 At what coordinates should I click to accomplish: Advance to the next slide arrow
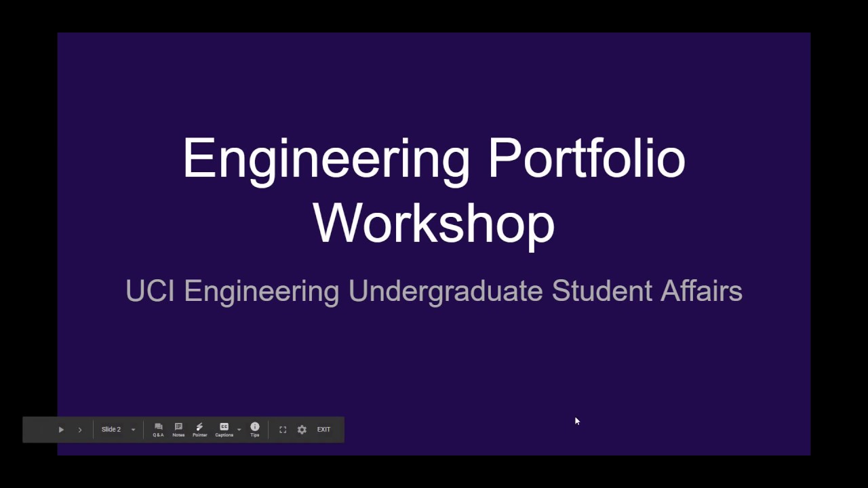[79, 430]
